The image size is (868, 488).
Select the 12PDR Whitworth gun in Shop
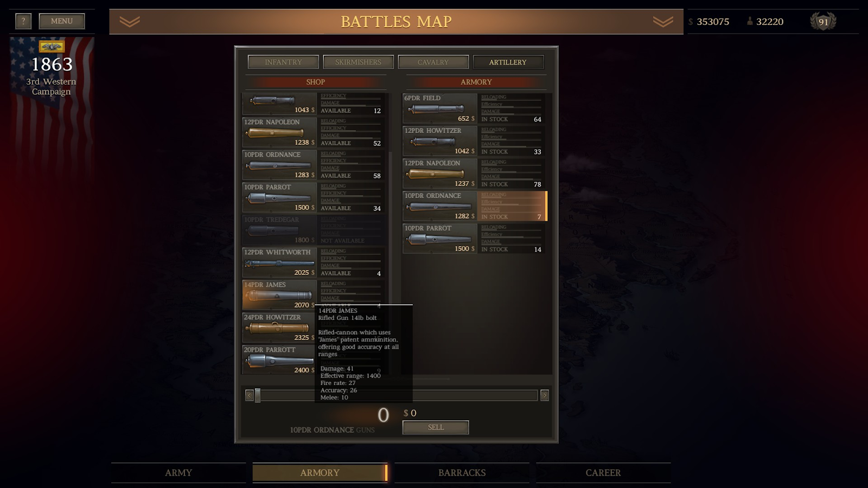pos(314,262)
